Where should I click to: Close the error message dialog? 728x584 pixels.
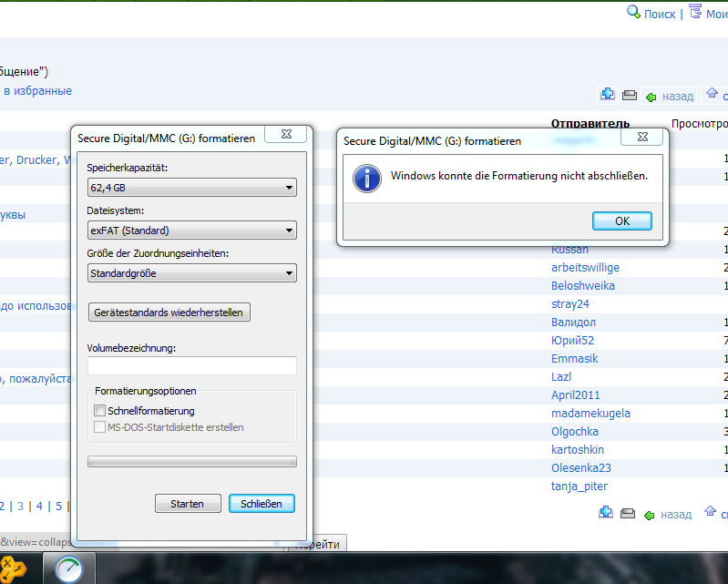click(x=642, y=137)
